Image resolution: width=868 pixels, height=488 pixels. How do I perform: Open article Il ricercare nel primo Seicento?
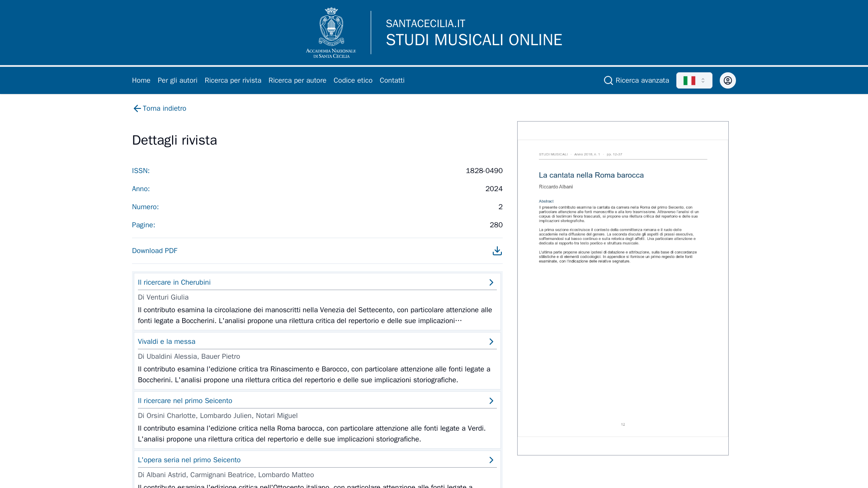185,401
